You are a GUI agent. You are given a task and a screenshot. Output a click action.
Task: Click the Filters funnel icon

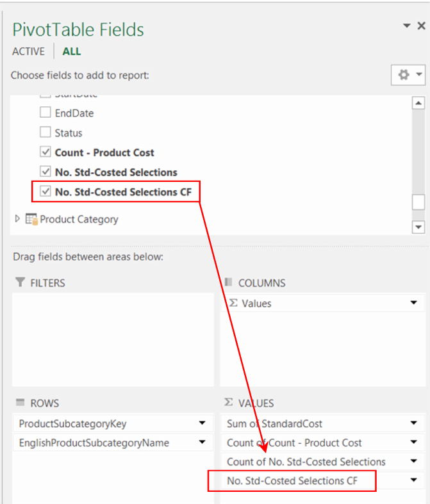[x=21, y=282]
